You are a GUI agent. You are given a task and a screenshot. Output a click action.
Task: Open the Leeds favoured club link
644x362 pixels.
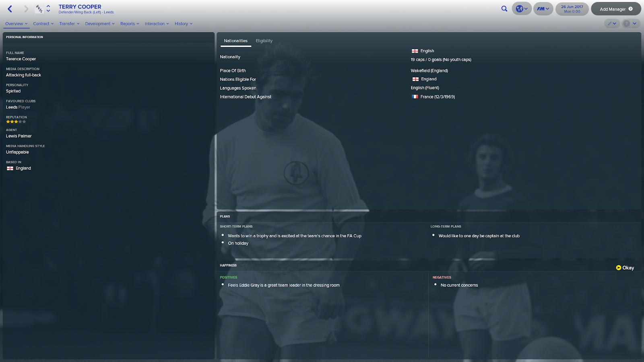[x=12, y=107]
